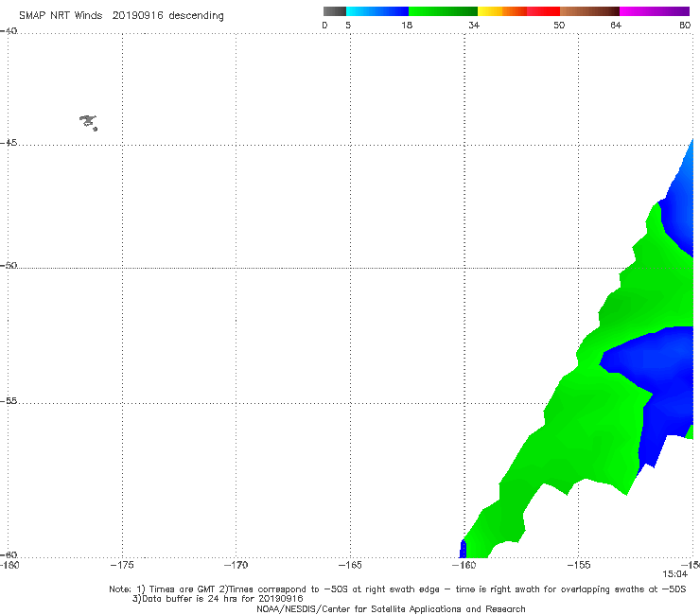Click the "SMAP NRT Winds 20190916 descending" title
The height and width of the screenshot is (615, 700).
point(121,16)
